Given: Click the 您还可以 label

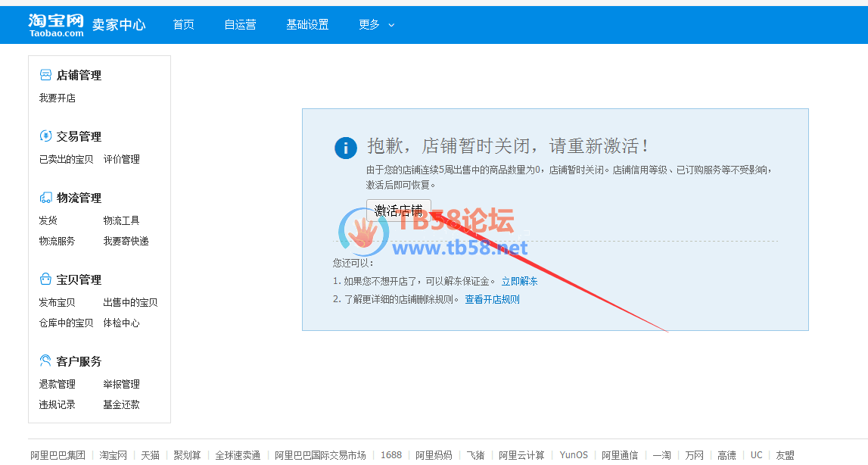Looking at the screenshot, I should coord(353,263).
